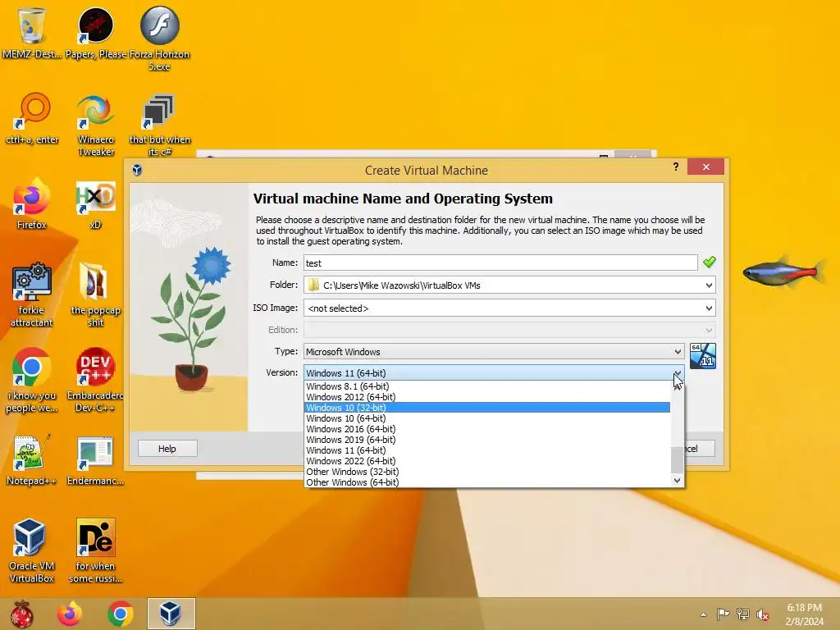This screenshot has height=630, width=840.
Task: Close the Create Virtual Machine dialog
Action: pyautogui.click(x=705, y=167)
